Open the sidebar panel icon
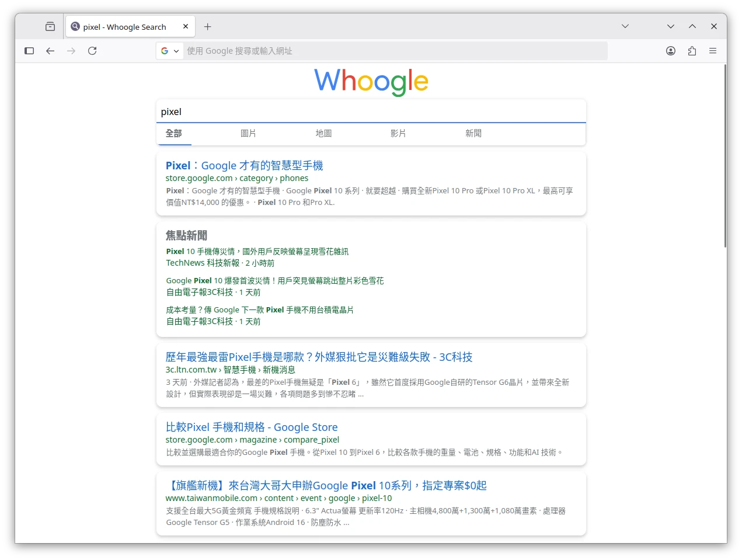The image size is (742, 560). [29, 51]
